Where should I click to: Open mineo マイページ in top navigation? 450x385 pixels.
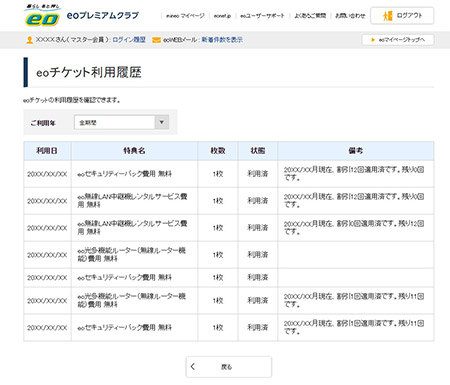(185, 16)
